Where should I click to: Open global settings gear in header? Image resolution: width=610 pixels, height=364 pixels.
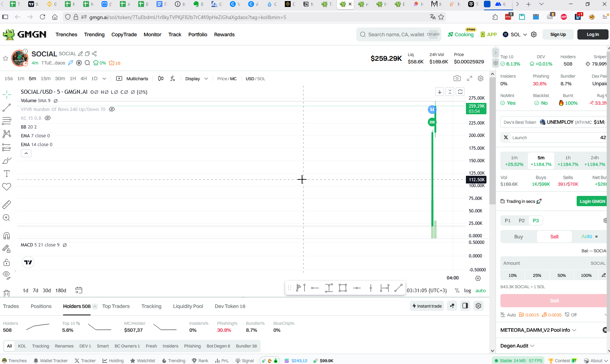pos(534,34)
